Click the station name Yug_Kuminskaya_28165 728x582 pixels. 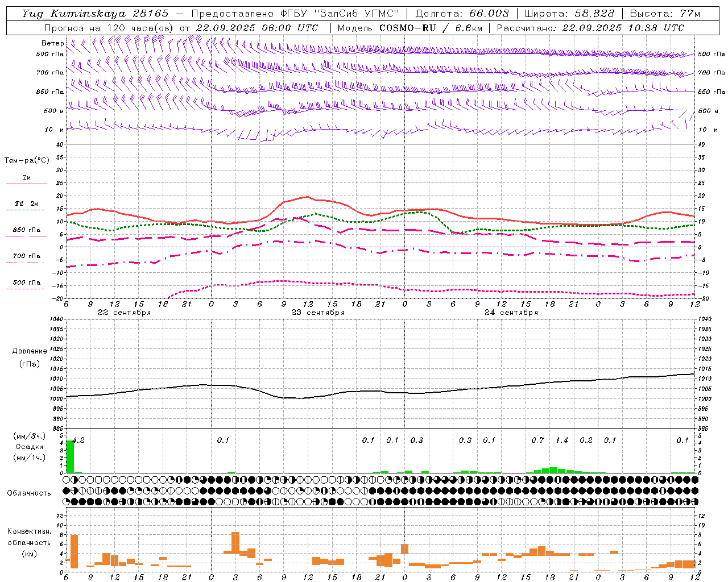(x=95, y=14)
